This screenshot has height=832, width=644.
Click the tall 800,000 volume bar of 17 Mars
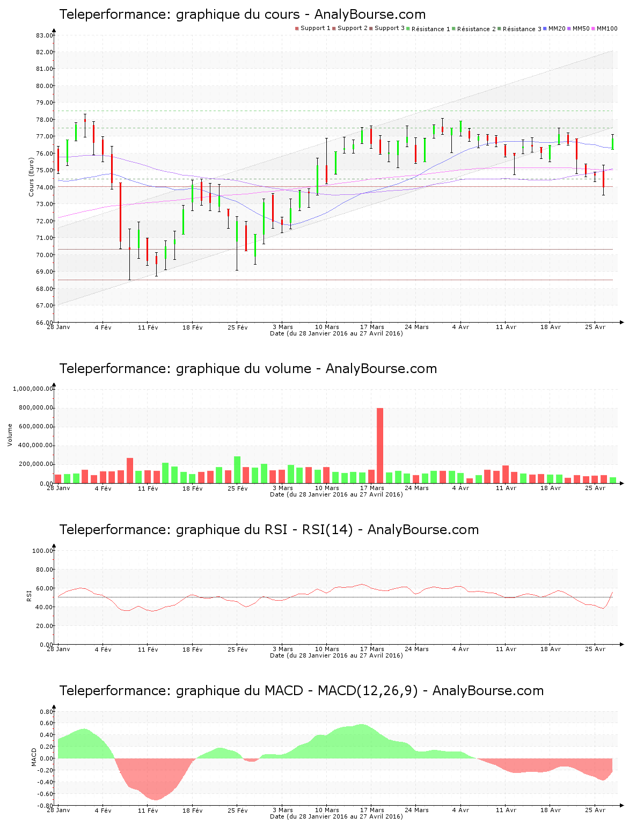coord(380,446)
